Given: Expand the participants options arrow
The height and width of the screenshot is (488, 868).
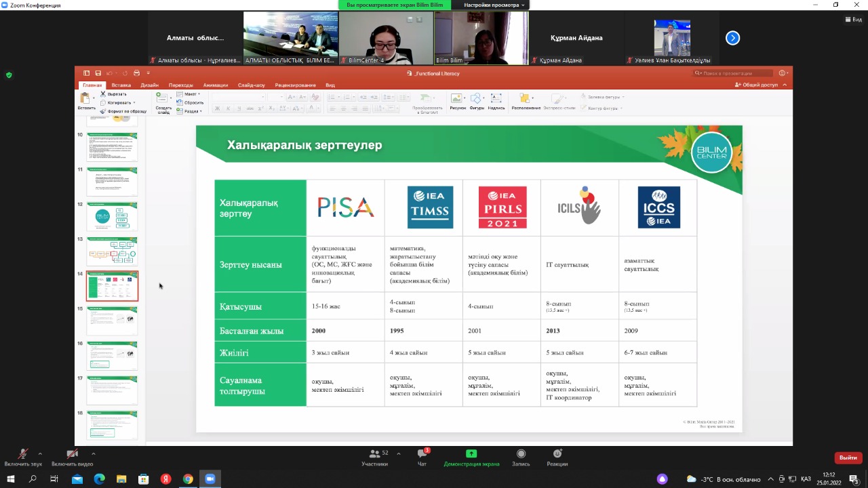Looking at the screenshot, I should click(399, 453).
